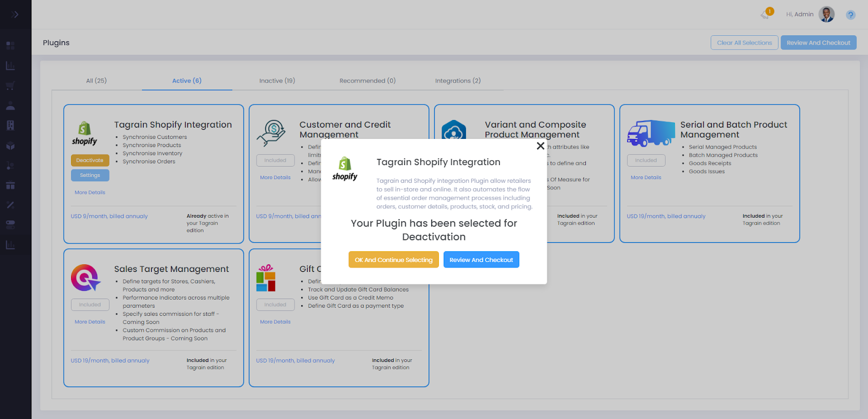
Task: Click Included button on Gift card plugin
Action: coord(276,304)
